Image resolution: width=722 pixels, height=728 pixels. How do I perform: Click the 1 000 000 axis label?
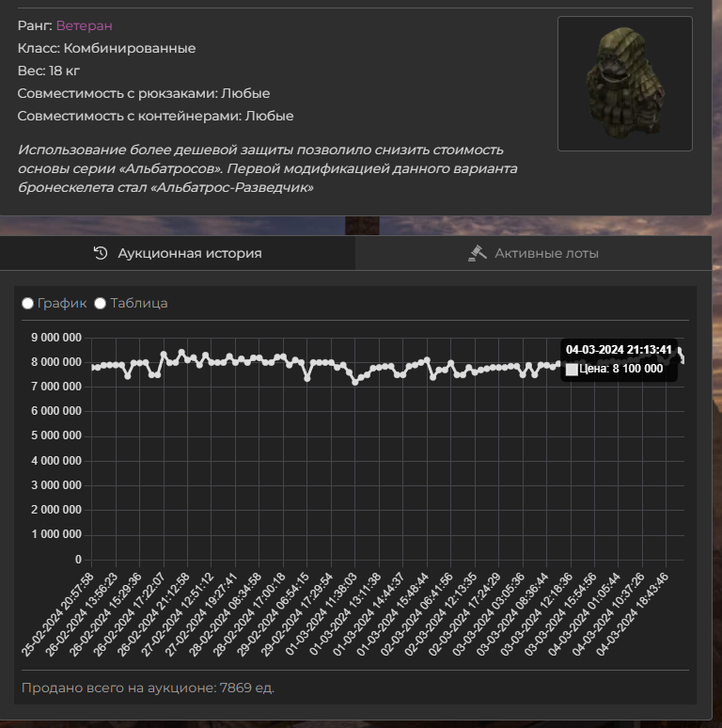56,534
